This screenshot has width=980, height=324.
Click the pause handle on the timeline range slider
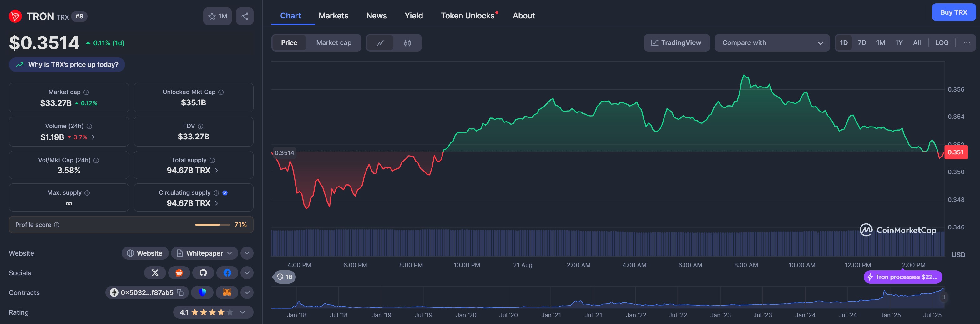click(x=943, y=297)
